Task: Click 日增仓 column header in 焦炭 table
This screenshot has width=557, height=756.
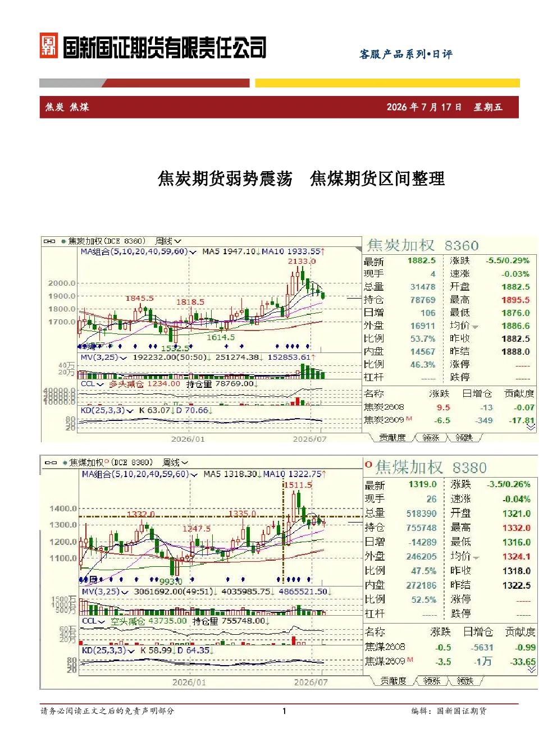Action: coord(477,394)
